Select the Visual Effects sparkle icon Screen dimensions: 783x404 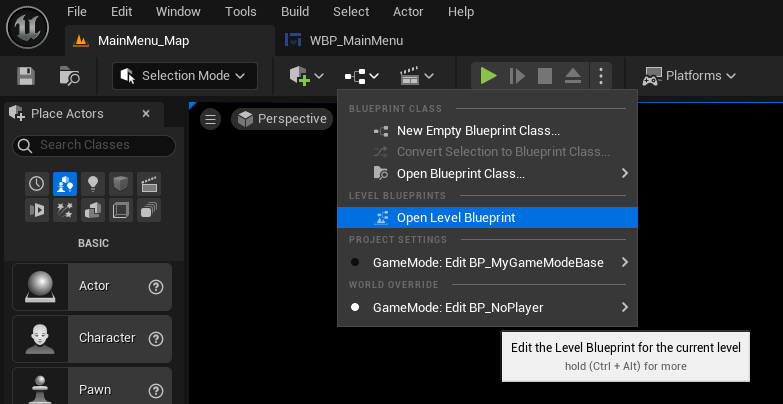(65, 210)
